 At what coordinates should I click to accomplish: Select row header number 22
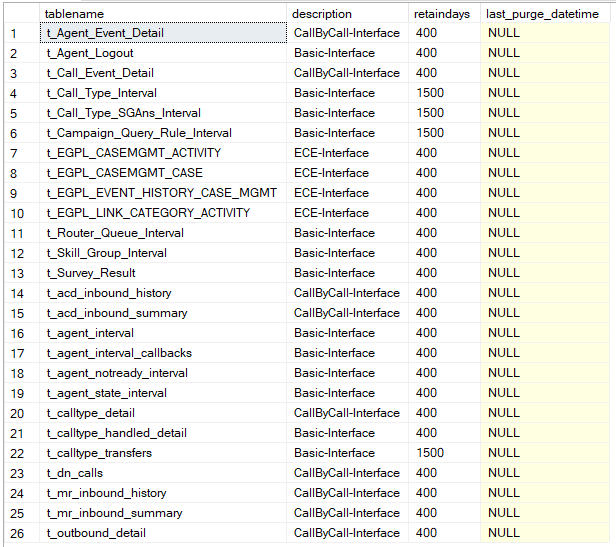(22, 453)
